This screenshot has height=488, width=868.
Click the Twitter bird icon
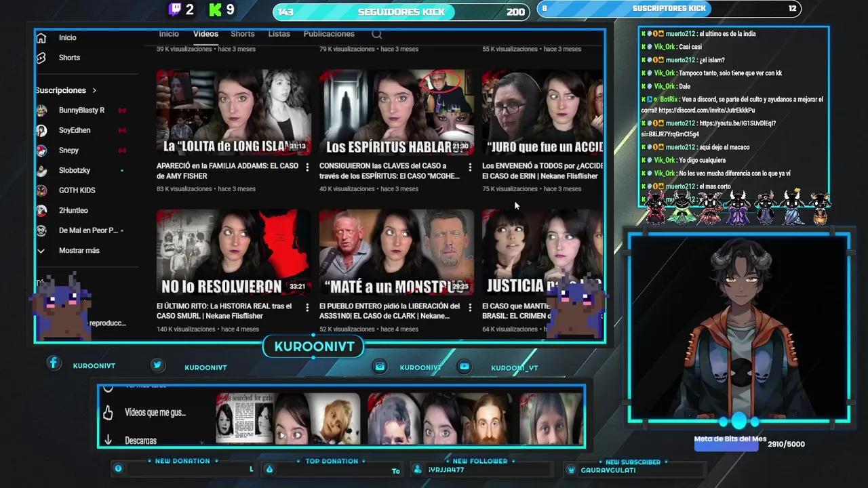click(157, 365)
